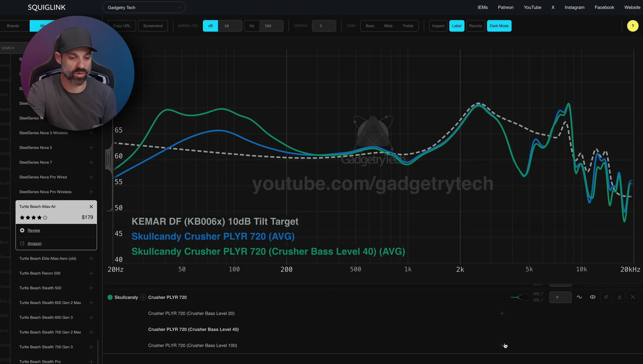This screenshot has width=643, height=364.
Task: Zoom to Treble range
Action: click(x=408, y=26)
